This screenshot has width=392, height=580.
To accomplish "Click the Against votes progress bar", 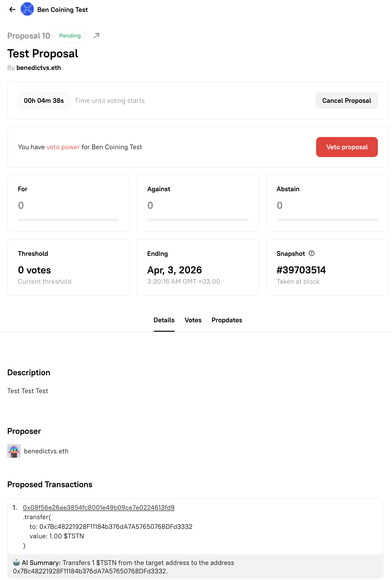I will coord(198,220).
